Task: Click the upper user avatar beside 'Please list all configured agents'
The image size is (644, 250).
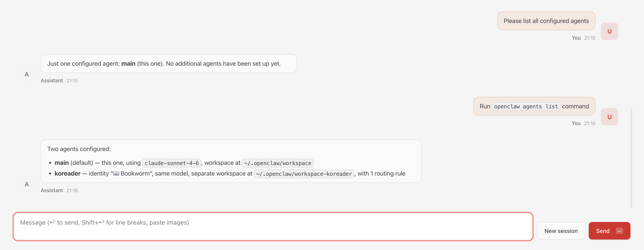Action: 609,31
